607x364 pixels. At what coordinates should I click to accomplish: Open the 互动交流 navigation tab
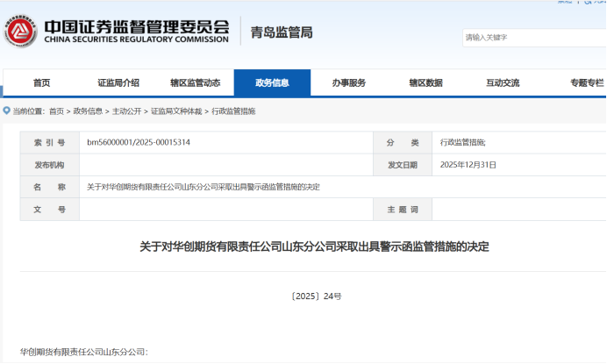(x=503, y=82)
